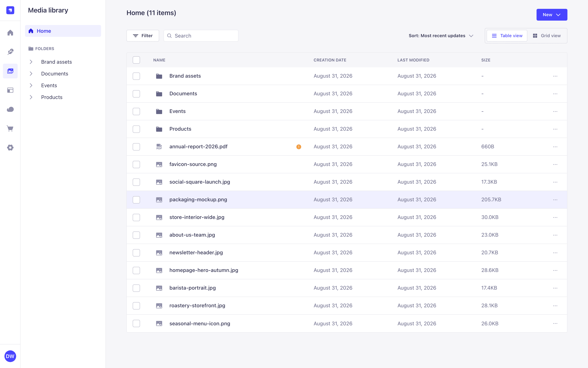The image size is (588, 368).
Task: Open more actions for social-square-launch.jpg
Action: [x=555, y=182]
